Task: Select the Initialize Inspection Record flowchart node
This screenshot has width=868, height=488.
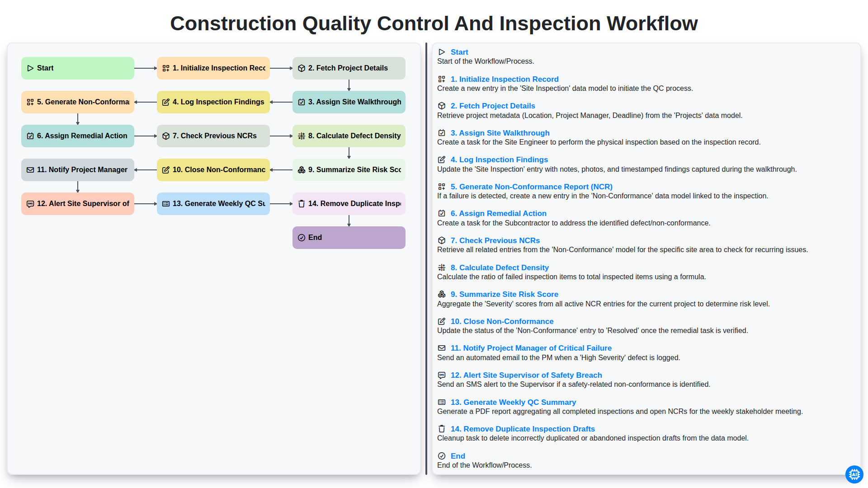Action: point(213,68)
